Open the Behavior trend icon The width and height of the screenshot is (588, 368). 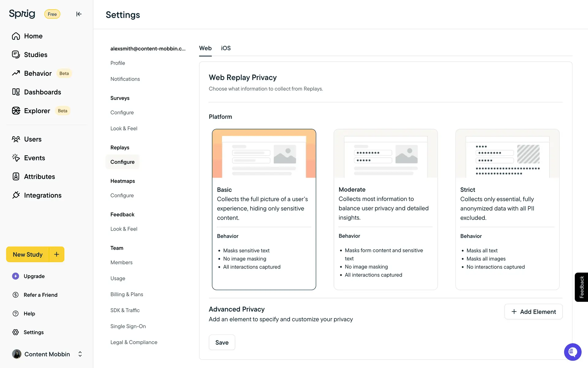[16, 73]
